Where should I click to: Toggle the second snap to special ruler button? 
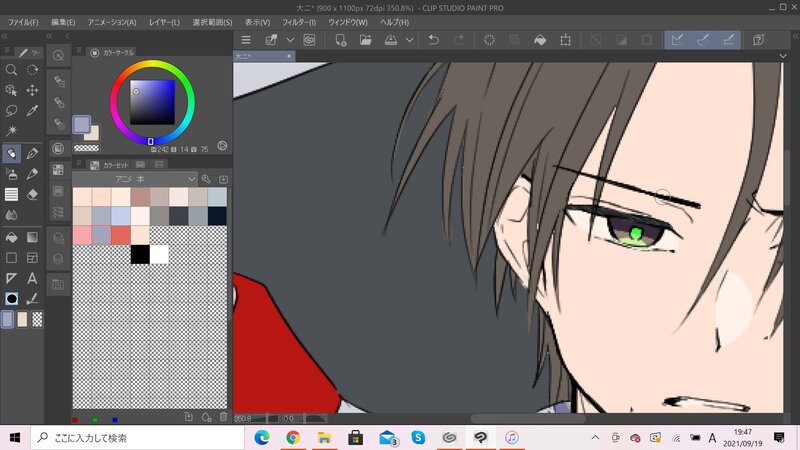(x=703, y=40)
